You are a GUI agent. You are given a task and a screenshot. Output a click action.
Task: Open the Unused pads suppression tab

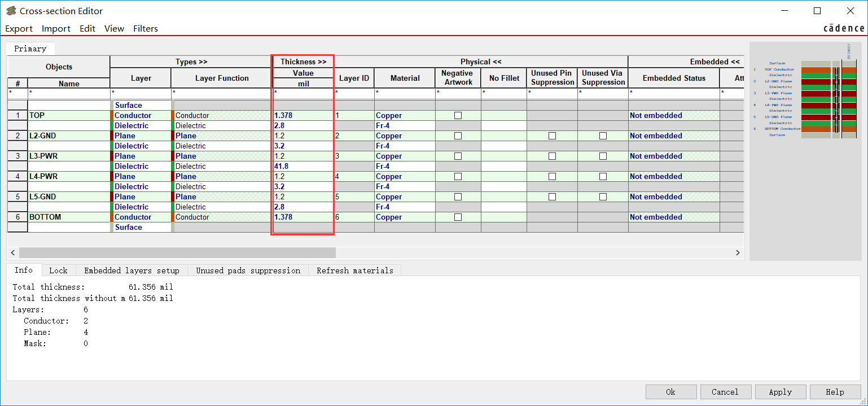coord(248,270)
